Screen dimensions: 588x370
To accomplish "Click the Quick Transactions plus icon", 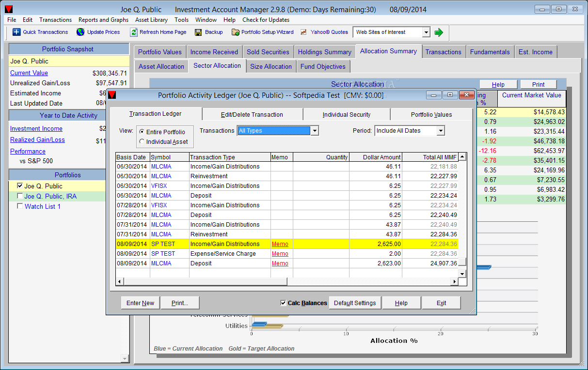I will click(16, 32).
